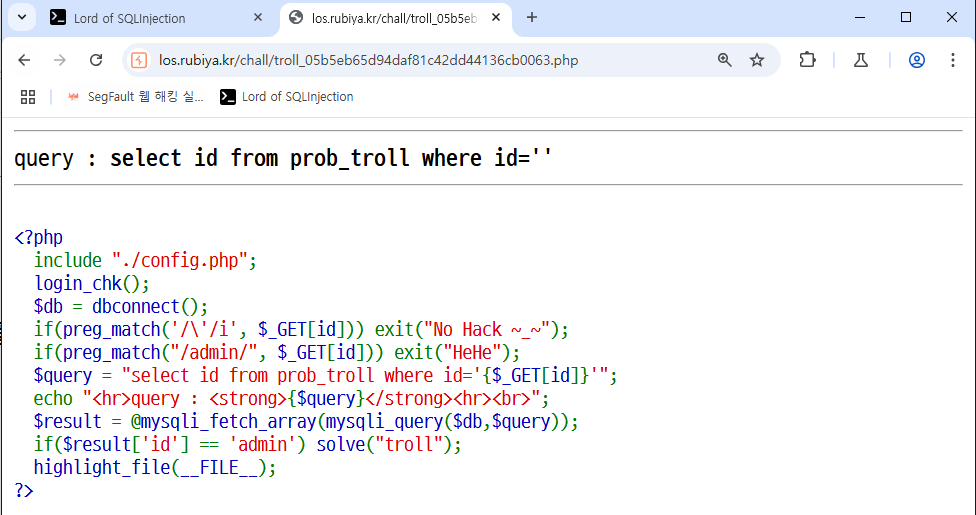The image size is (976, 515).
Task: Click the closing '?>' tag
Action: point(24,491)
